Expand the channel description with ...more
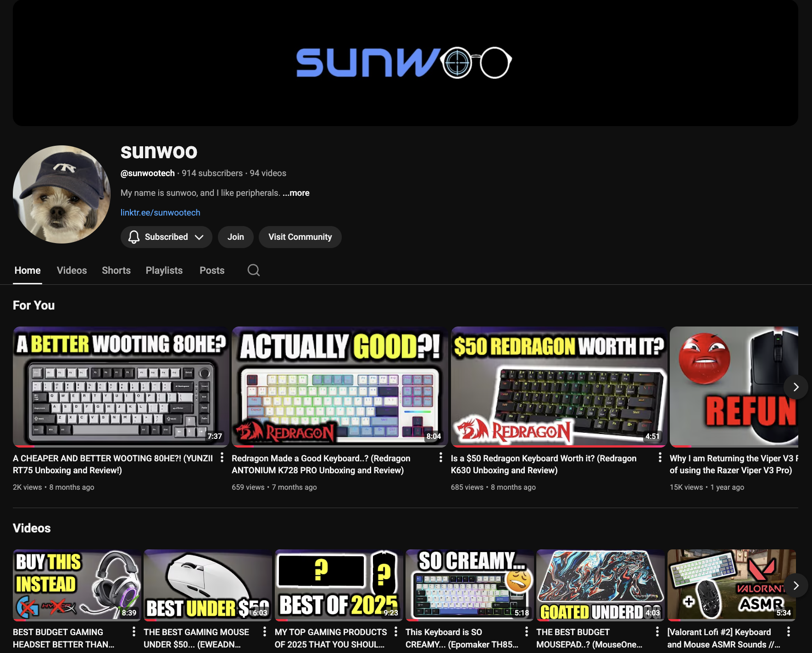This screenshot has width=812, height=653. 296,193
